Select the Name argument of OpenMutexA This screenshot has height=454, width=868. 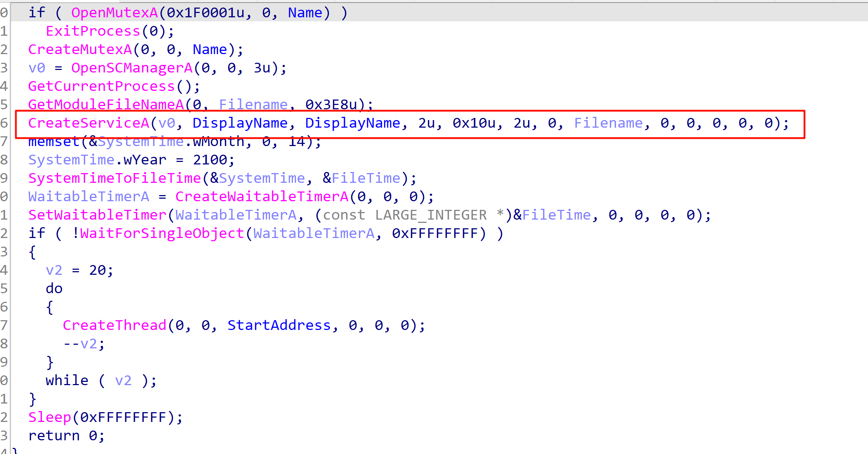pyautogui.click(x=305, y=13)
